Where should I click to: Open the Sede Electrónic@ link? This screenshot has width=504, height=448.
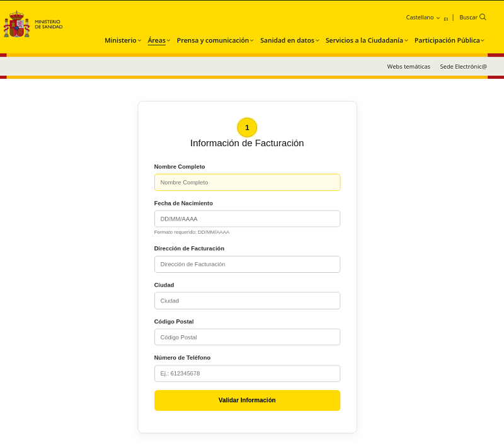pos(463,66)
